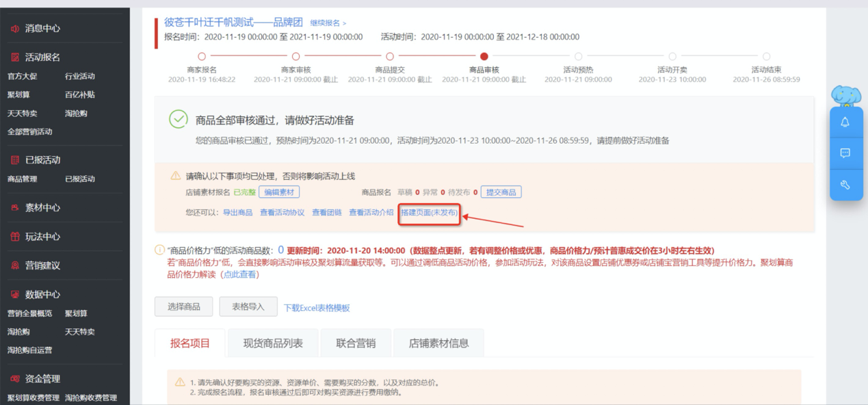Open the 联合营销 tab
This screenshot has height=405, width=868.
click(x=356, y=343)
